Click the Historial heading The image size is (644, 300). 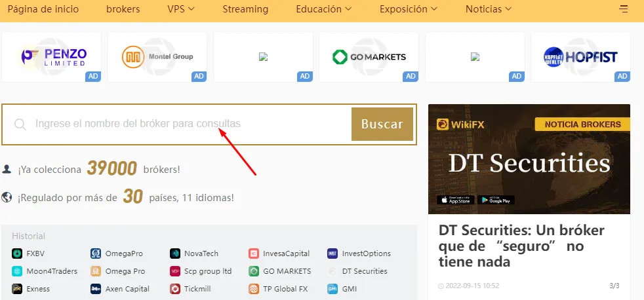tap(28, 236)
